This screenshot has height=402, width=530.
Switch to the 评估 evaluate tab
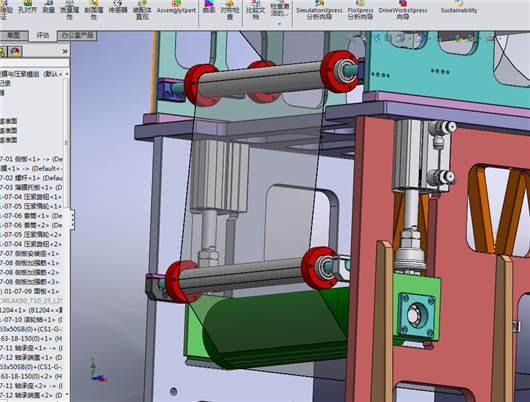pyautogui.click(x=43, y=36)
